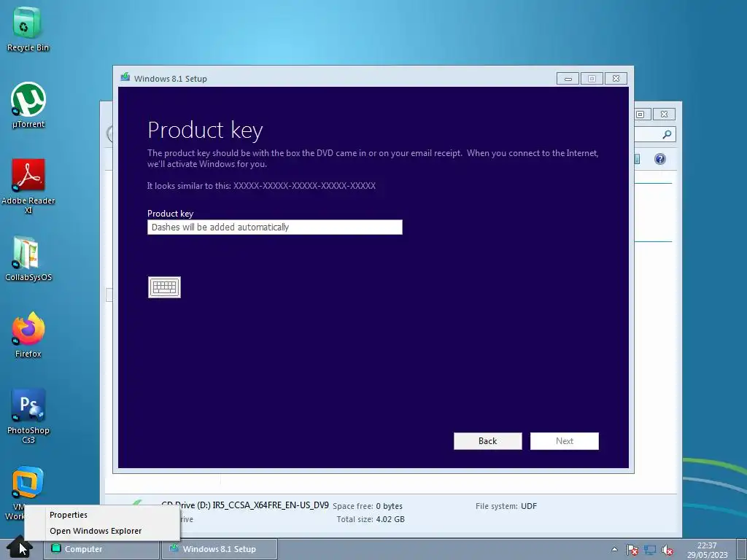This screenshot has height=560, width=747.
Task: Maximize the Computer Explorer window
Action: click(640, 114)
